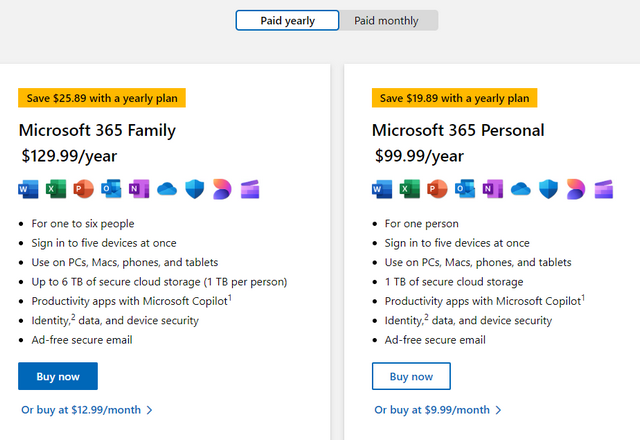Switch billing to Paid yearly
Screen dimensions: 640x440
(x=287, y=20)
